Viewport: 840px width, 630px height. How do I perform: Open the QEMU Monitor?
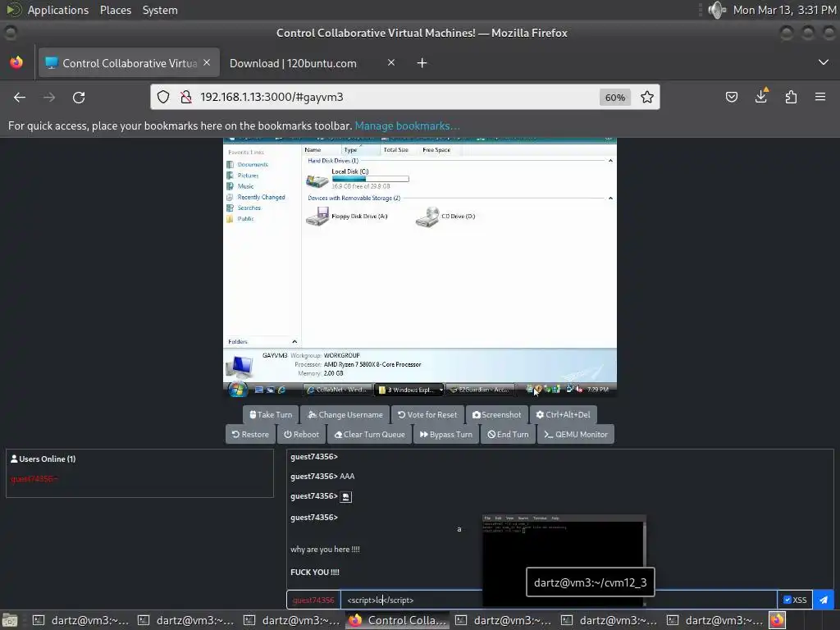[575, 435]
